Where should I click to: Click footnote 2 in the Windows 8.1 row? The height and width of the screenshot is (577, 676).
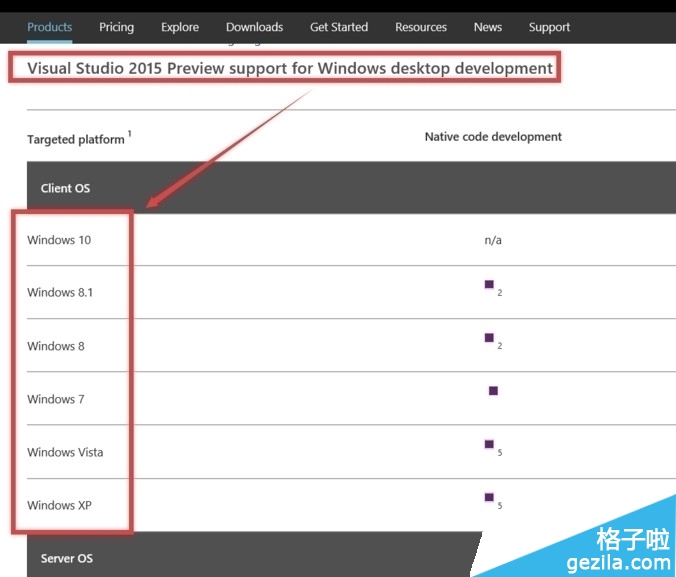click(500, 293)
